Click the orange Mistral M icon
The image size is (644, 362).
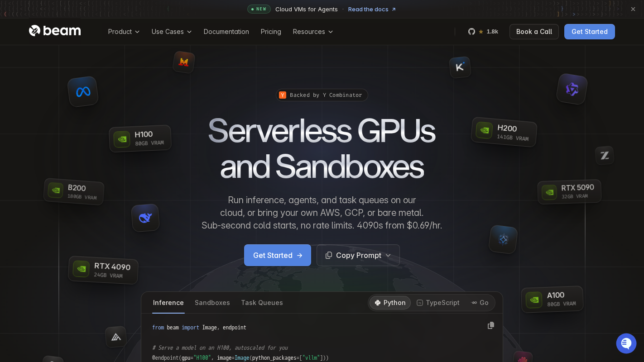click(184, 62)
